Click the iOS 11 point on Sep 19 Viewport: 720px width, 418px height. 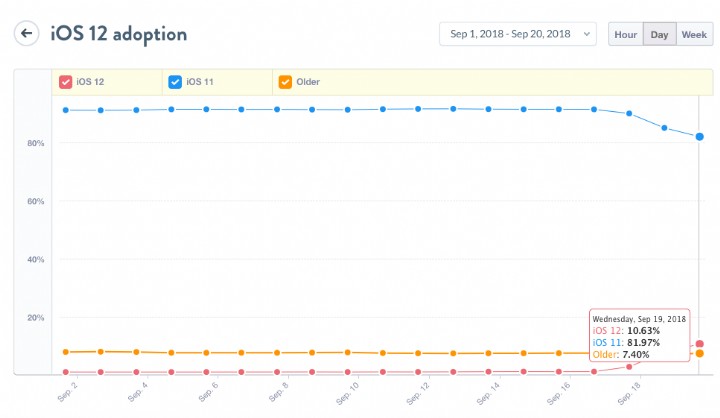(700, 136)
